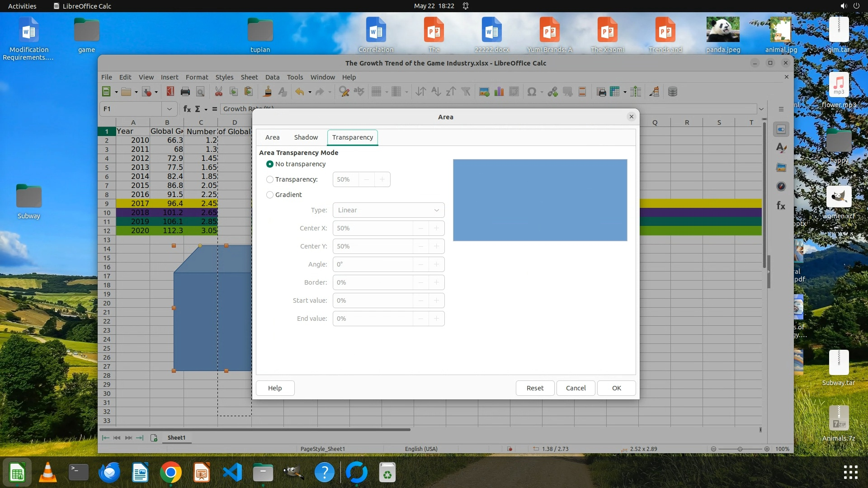Click the Insert Chart icon
This screenshot has height=488, width=868.
point(499,92)
